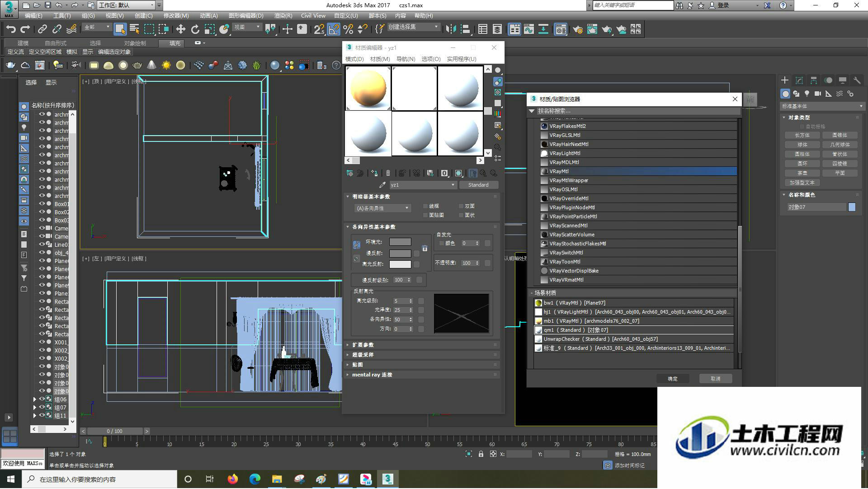868x489 pixels.
Task: Toggle visibility eye of Box01 row
Action: (42, 204)
